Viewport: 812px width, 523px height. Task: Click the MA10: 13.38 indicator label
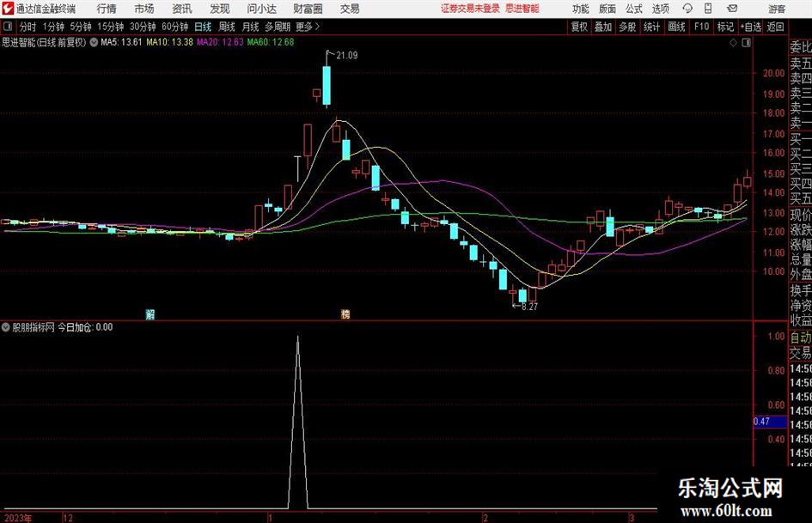pos(170,42)
